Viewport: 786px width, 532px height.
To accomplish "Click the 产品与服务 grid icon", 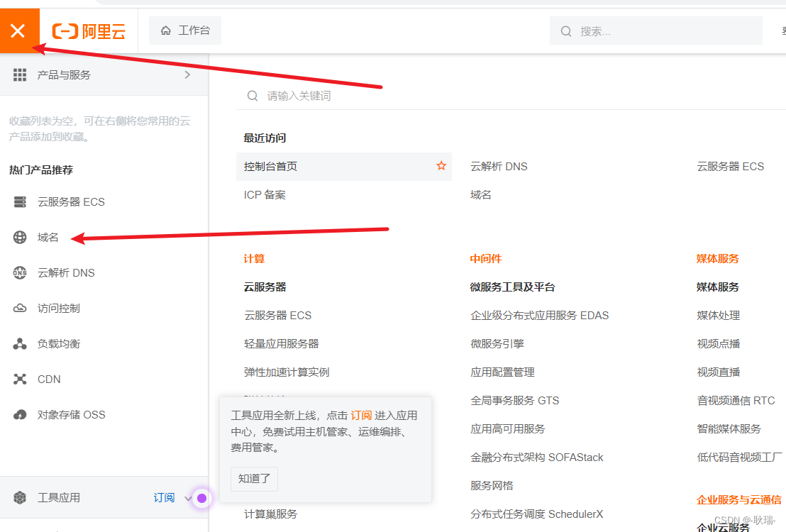I will pyautogui.click(x=20, y=74).
